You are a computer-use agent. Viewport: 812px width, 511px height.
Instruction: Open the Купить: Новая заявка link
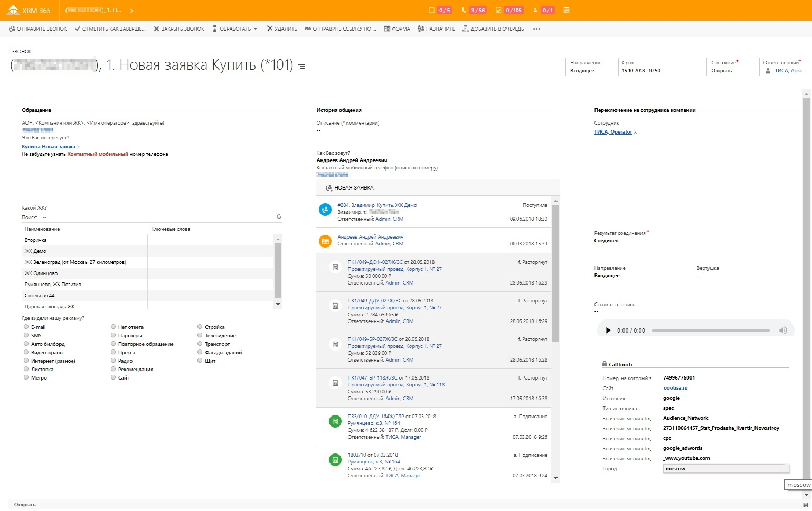[x=49, y=147]
